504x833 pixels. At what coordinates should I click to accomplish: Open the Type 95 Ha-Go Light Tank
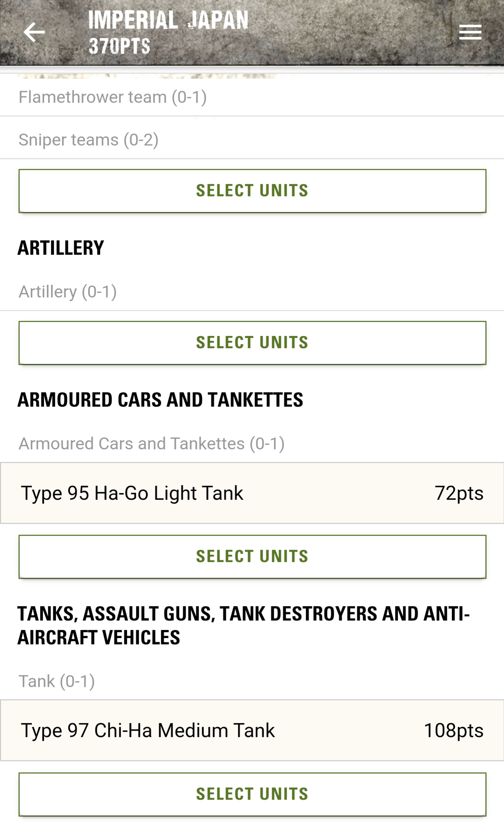[x=132, y=493]
